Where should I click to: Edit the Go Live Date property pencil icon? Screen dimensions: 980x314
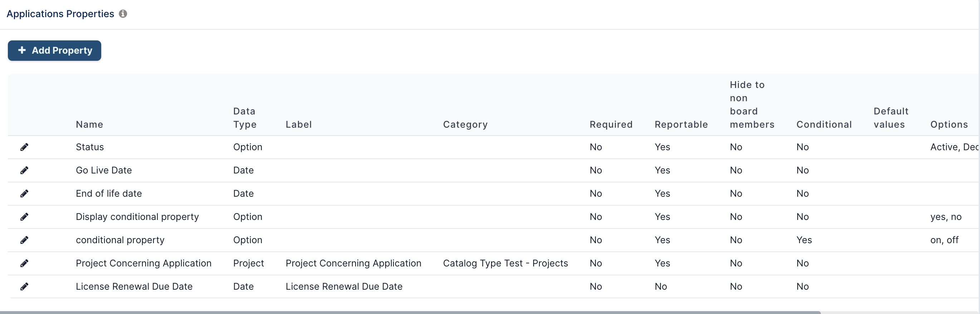click(x=24, y=171)
